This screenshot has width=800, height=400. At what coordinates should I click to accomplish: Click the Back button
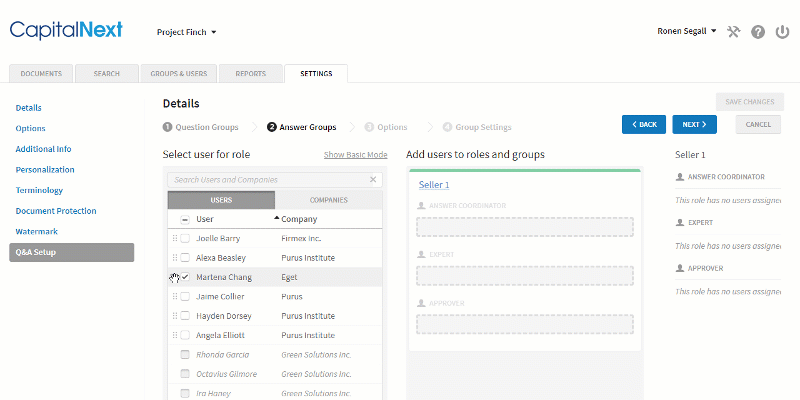pos(644,124)
